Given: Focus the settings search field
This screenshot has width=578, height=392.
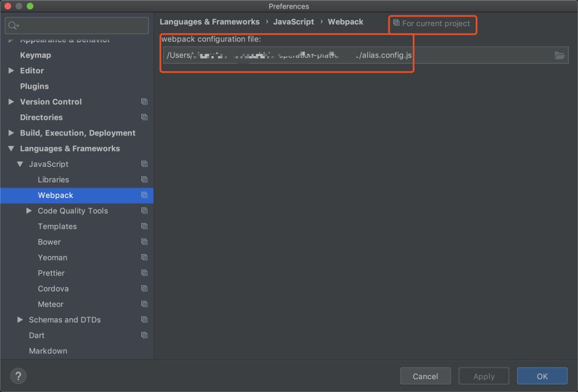Looking at the screenshot, I should coord(77,26).
